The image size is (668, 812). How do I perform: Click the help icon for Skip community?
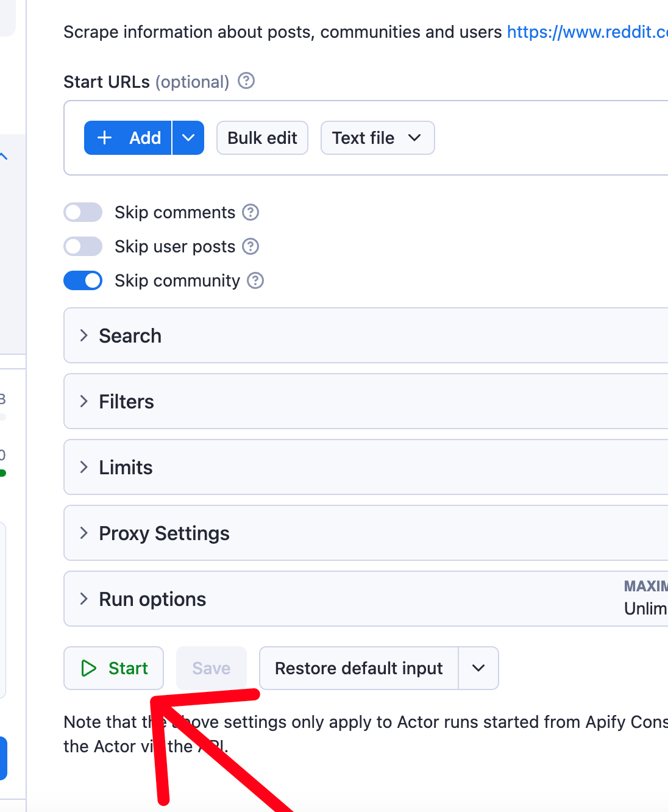tap(257, 280)
